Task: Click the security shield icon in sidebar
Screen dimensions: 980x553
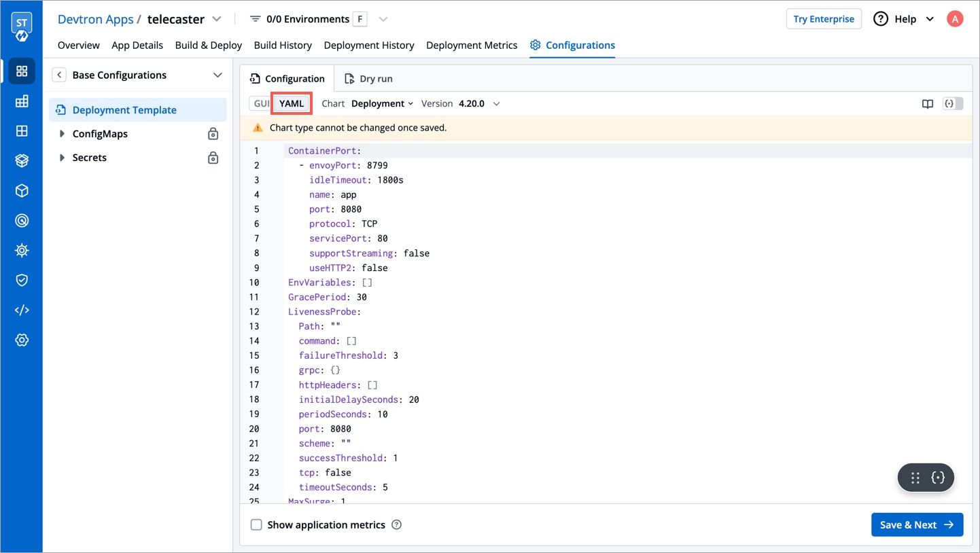Action: (22, 280)
